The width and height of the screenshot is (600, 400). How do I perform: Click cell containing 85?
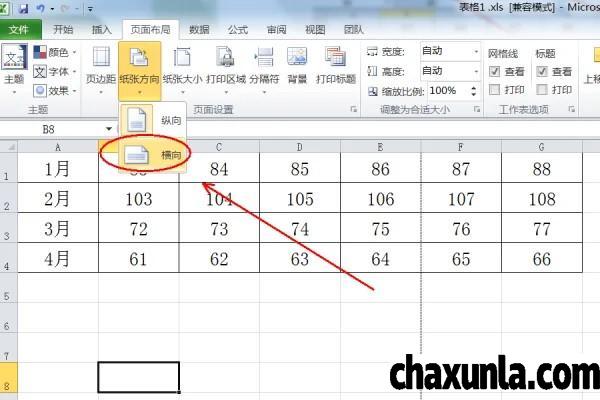pos(300,168)
